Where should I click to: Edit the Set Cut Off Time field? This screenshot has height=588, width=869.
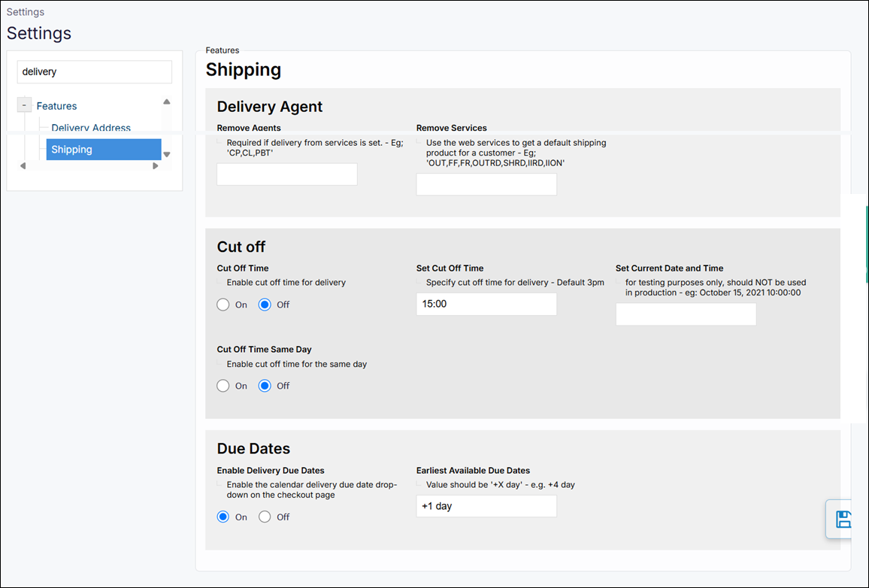pos(486,305)
